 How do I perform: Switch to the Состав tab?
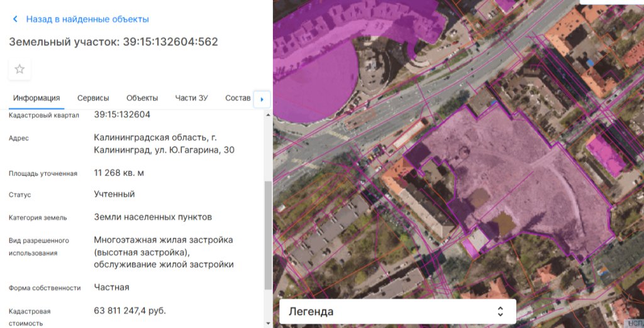coord(237,98)
